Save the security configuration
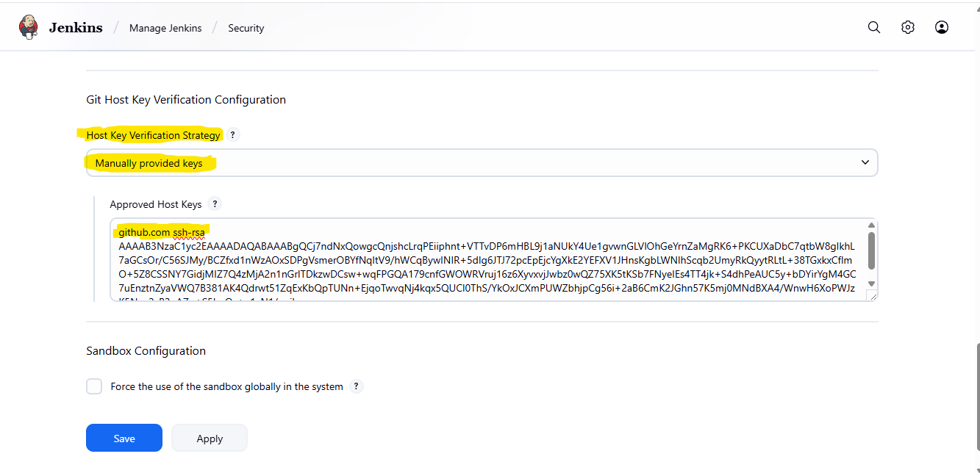The height and width of the screenshot is (473, 980). tap(124, 438)
